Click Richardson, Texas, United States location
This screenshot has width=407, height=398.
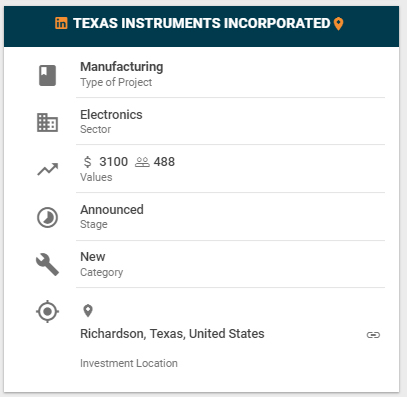point(172,334)
